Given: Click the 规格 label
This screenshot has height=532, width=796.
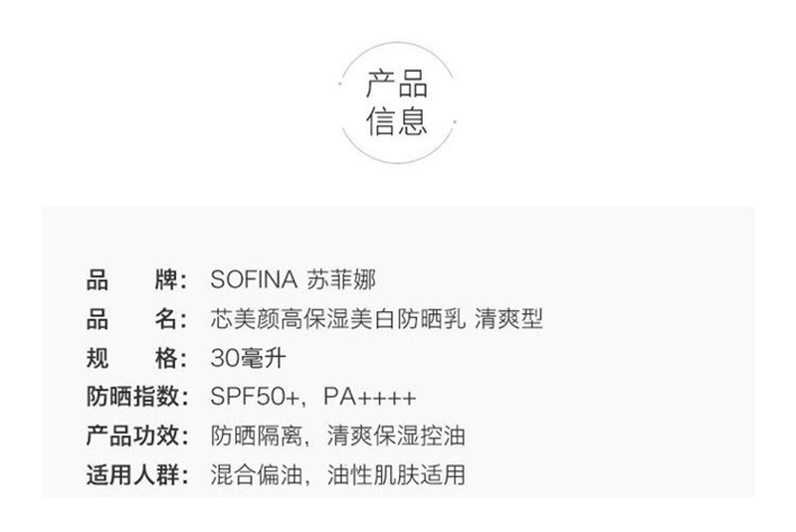Looking at the screenshot, I should click(x=136, y=358).
